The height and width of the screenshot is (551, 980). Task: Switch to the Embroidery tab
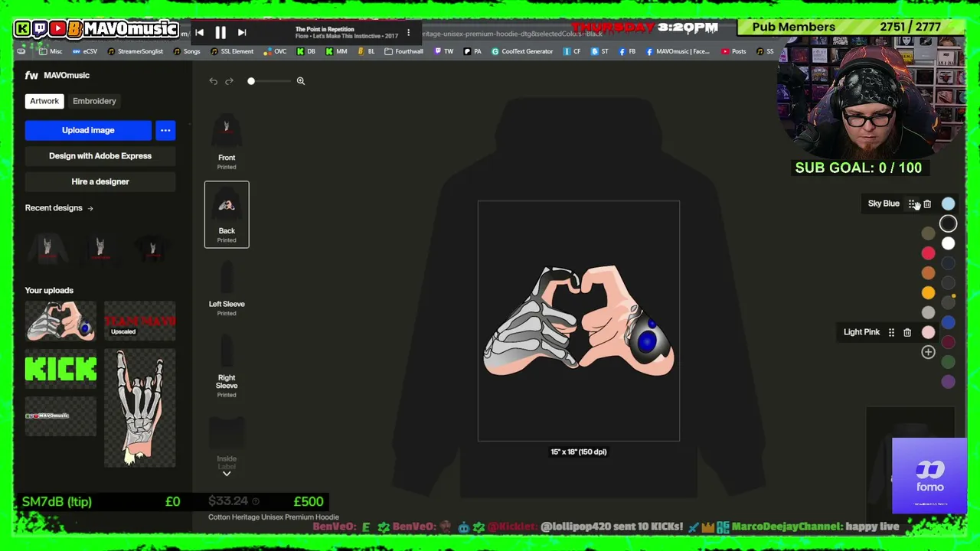[x=94, y=101]
